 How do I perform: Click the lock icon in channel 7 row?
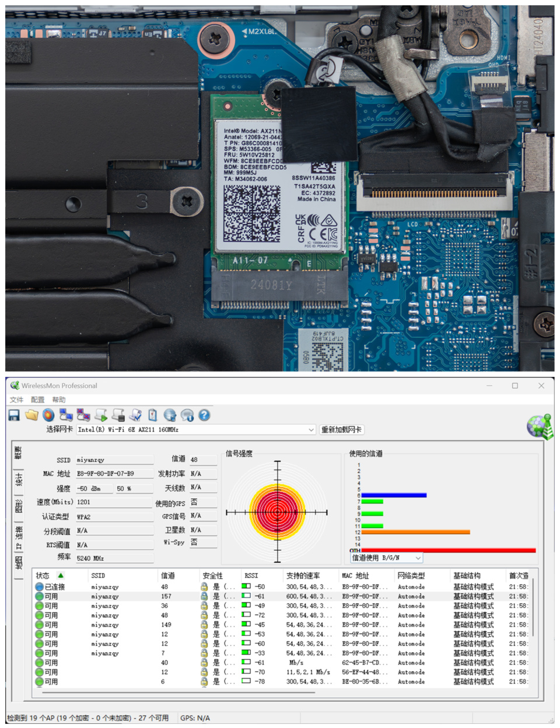click(x=204, y=653)
